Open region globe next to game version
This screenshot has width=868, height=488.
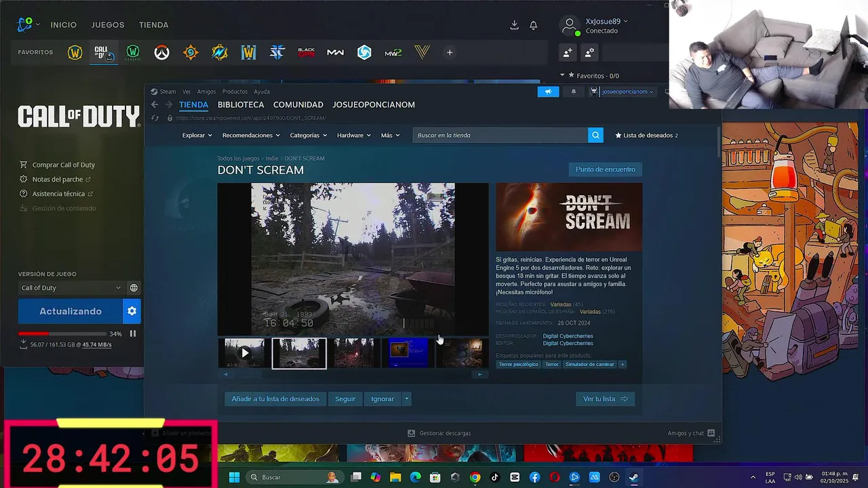tap(134, 287)
